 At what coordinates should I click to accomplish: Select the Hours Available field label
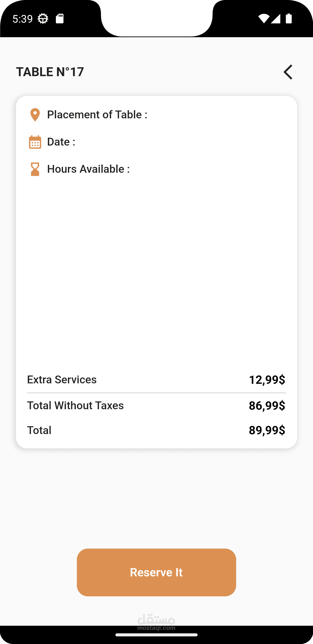click(x=88, y=169)
